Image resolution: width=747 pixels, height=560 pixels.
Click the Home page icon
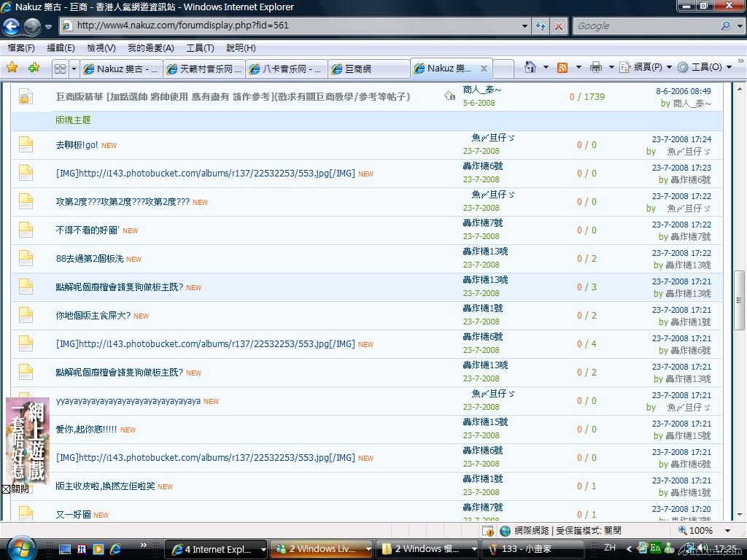tap(530, 67)
